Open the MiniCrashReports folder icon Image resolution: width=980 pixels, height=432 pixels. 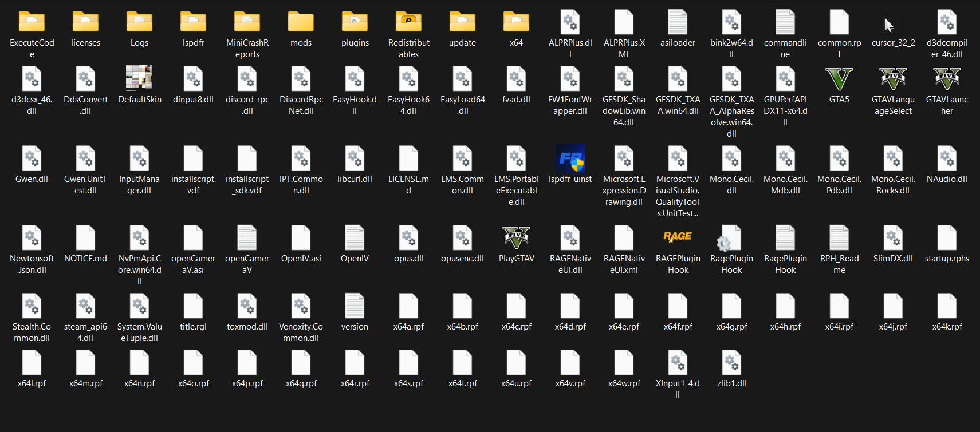[247, 22]
